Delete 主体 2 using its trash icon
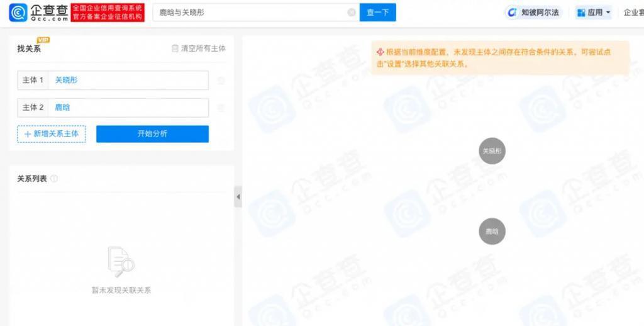Viewport: 644px width, 326px height. pos(221,108)
